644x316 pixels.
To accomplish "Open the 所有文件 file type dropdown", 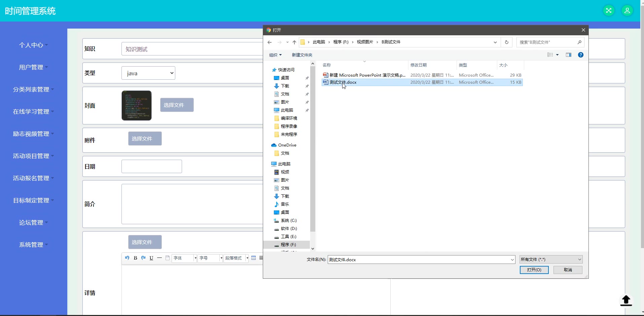I will pyautogui.click(x=551, y=260).
